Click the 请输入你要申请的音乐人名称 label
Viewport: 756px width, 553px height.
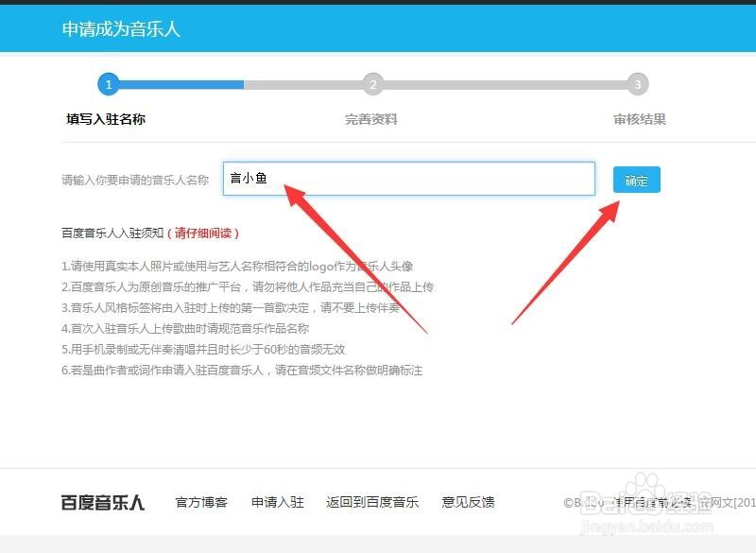[135, 181]
